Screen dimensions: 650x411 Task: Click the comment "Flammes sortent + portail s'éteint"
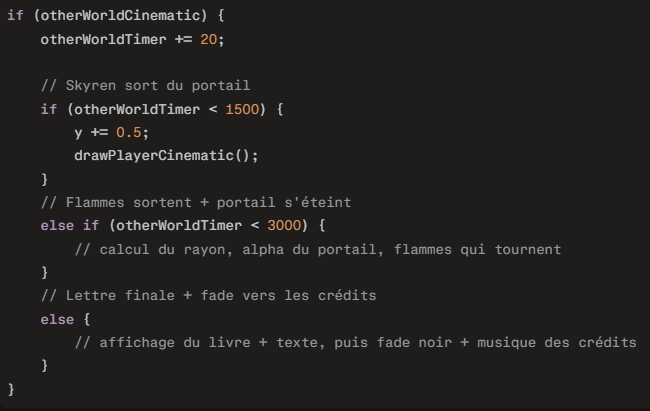183,200
